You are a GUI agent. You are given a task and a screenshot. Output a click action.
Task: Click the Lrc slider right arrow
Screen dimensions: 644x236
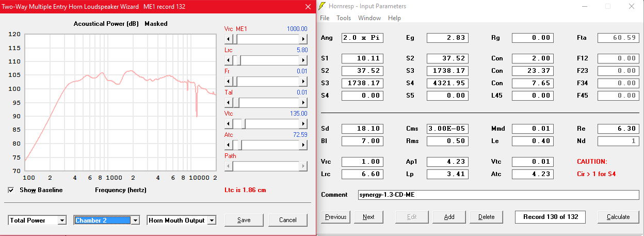tap(303, 60)
